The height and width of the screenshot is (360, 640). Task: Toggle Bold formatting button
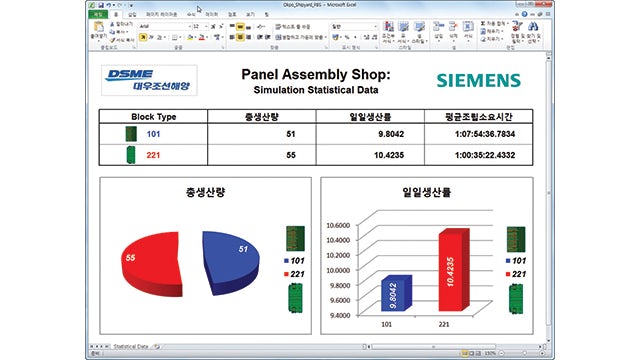click(143, 37)
